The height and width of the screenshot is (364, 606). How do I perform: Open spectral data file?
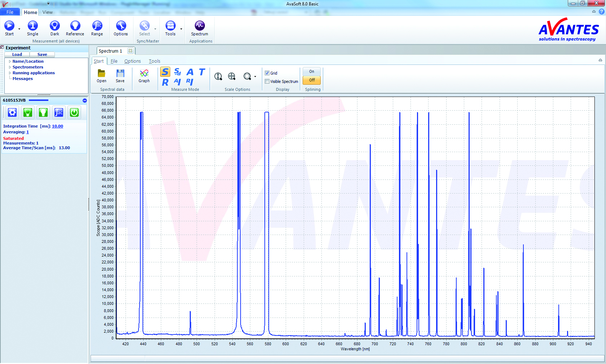(x=101, y=74)
